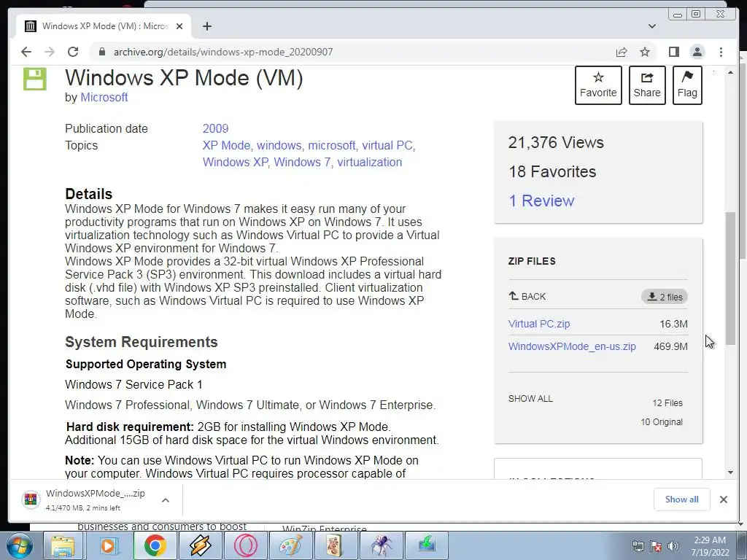The width and height of the screenshot is (747, 560).
Task: Click the browser forward arrow
Action: [50, 52]
